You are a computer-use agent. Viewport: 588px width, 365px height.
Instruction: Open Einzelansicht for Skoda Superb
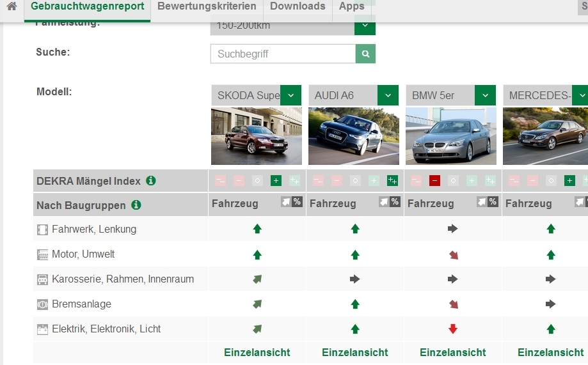(257, 352)
